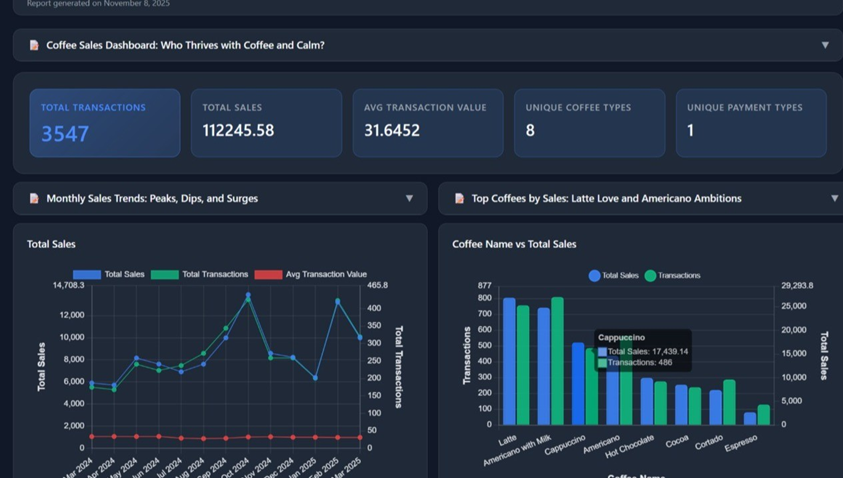Viewport: 843px width, 478px height.
Task: Collapse the Monthly Sales Trends section arrow
Action: coord(409,198)
